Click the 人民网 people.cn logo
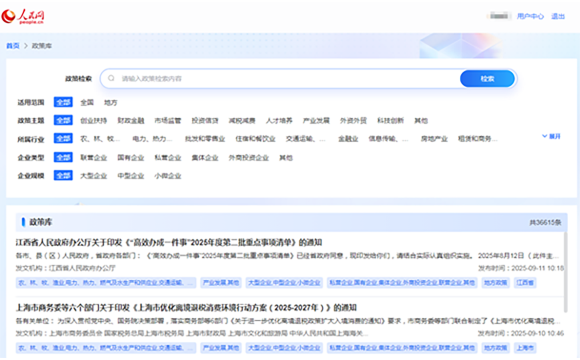 tap(23, 17)
